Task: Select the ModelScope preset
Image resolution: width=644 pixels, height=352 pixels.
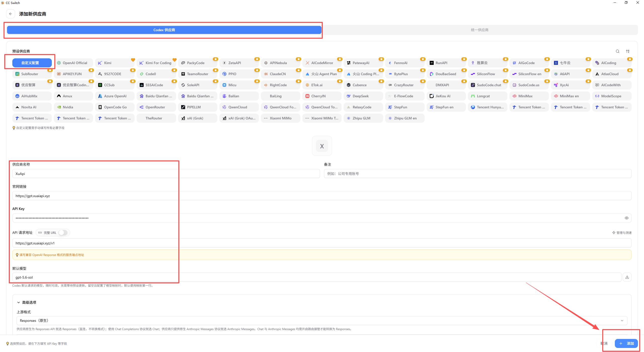Action: (x=612, y=96)
